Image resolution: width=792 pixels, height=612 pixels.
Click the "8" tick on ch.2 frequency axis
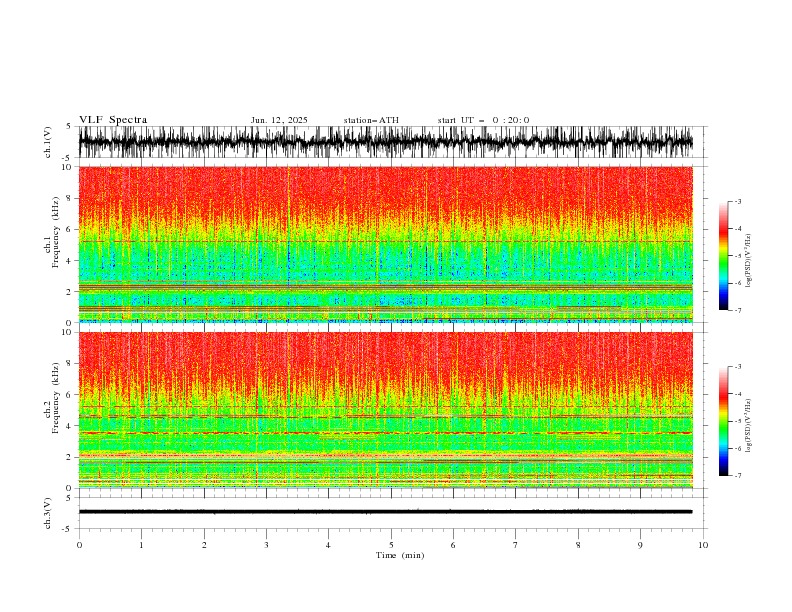click(71, 364)
